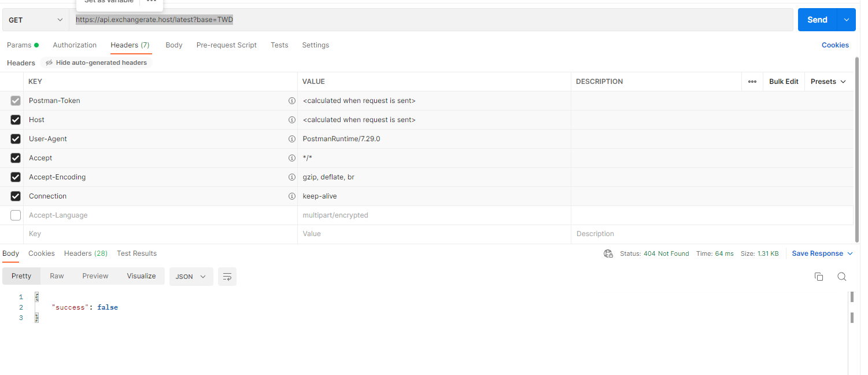This screenshot has width=868, height=375.
Task: Click the info icon in the Accept row
Action: (292, 158)
